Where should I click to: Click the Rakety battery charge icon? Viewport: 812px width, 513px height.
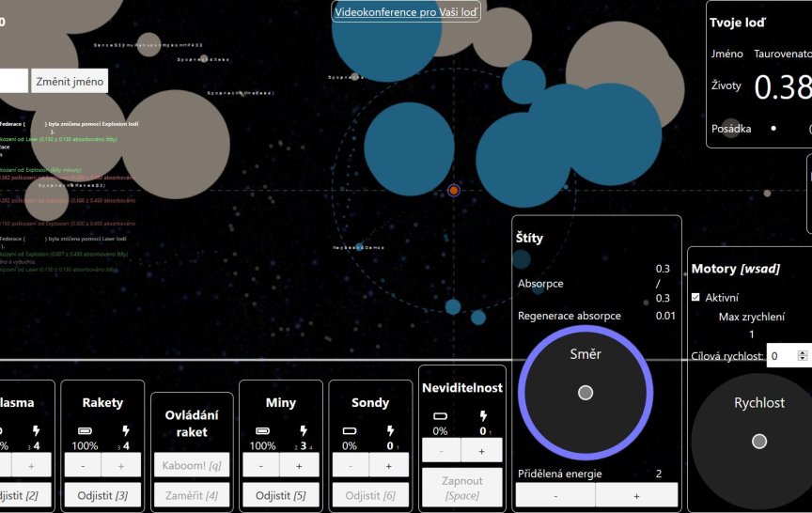tap(85, 431)
